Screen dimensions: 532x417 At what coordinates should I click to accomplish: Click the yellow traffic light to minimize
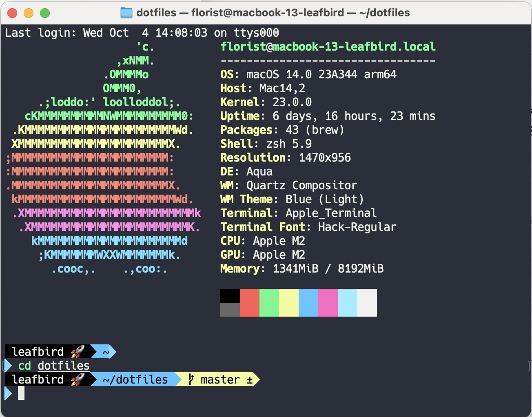(29, 13)
